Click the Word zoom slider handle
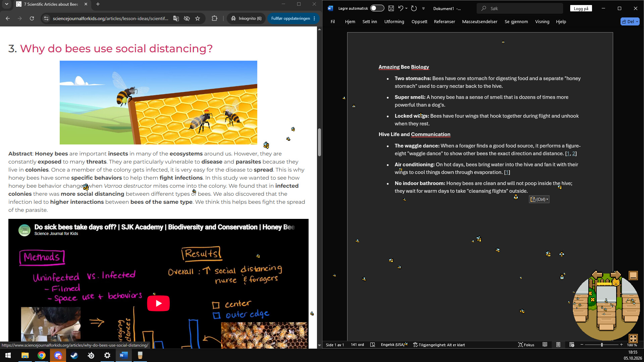 tap(602, 345)
